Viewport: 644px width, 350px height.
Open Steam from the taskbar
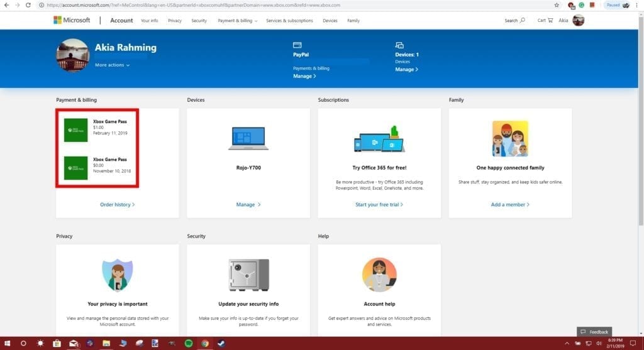tap(221, 344)
